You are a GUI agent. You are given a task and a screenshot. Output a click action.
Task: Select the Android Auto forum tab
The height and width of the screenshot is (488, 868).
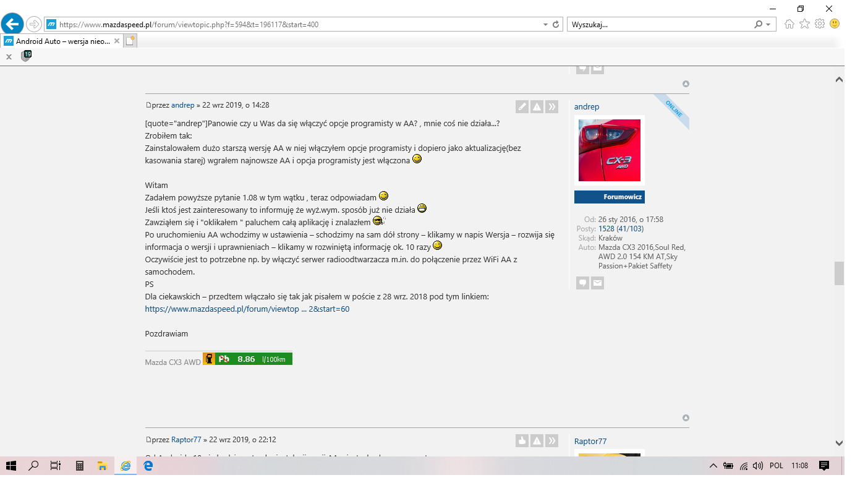click(x=62, y=41)
